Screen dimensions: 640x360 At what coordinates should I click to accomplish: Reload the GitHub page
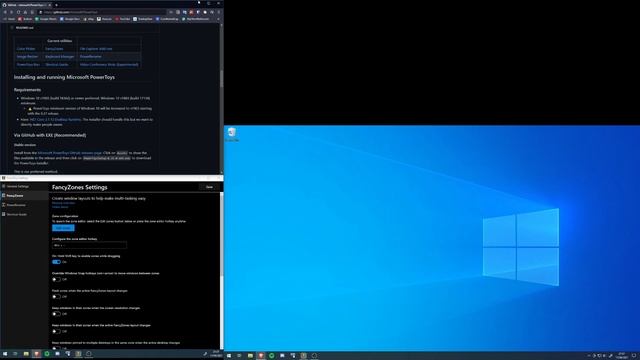click(x=18, y=12)
